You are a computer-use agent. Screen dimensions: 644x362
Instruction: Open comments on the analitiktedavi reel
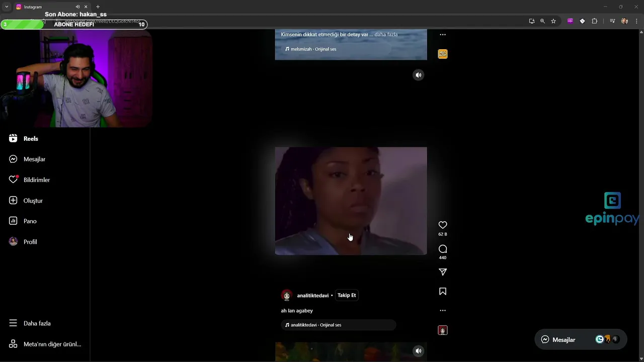point(443,249)
